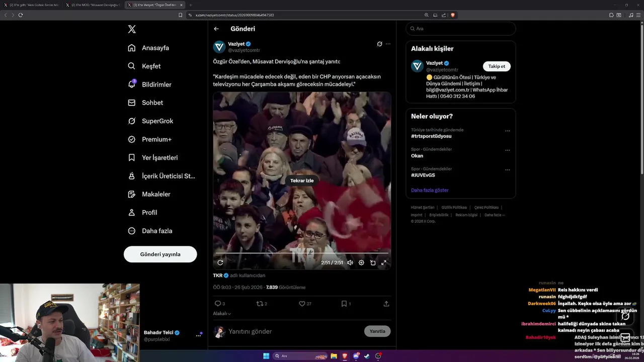Open video settings gear
The image size is (644, 362).
(x=361, y=262)
